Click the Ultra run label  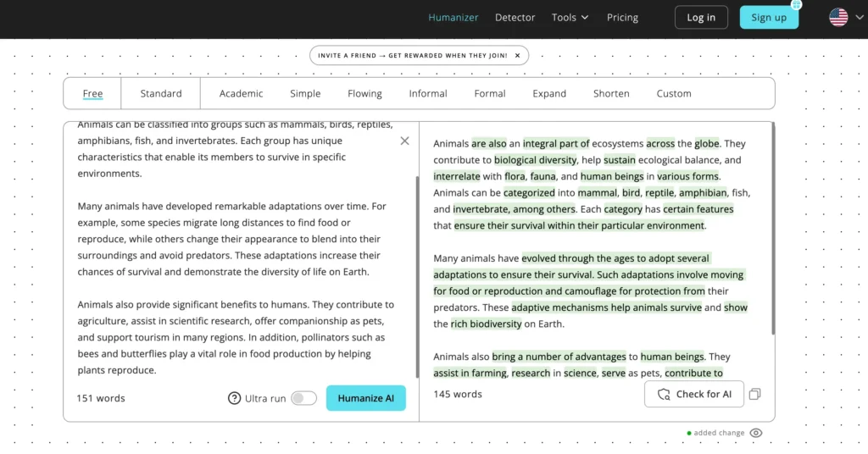coord(265,398)
